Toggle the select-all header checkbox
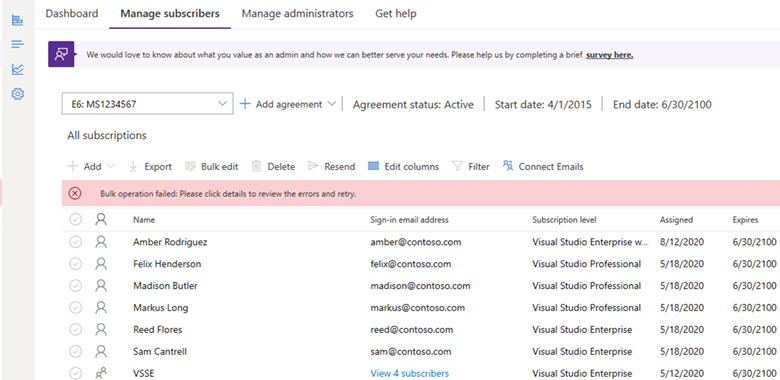 [75, 220]
